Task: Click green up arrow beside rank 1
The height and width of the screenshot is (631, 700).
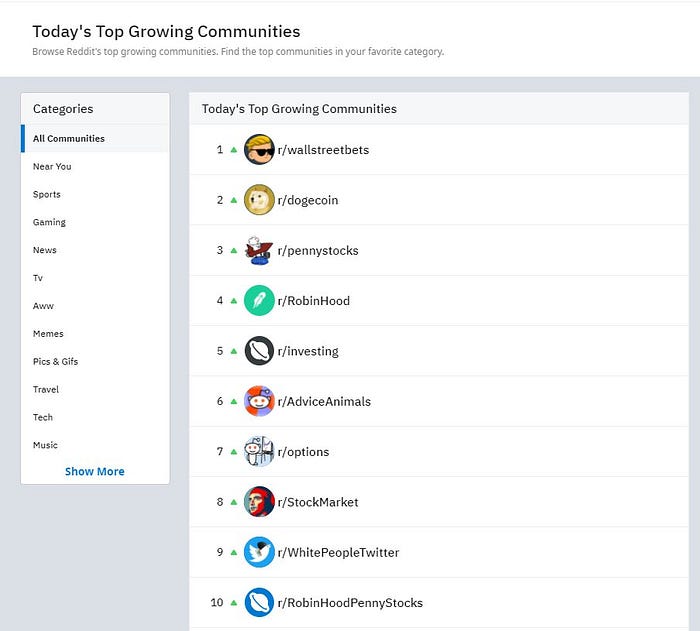Action: (233, 150)
